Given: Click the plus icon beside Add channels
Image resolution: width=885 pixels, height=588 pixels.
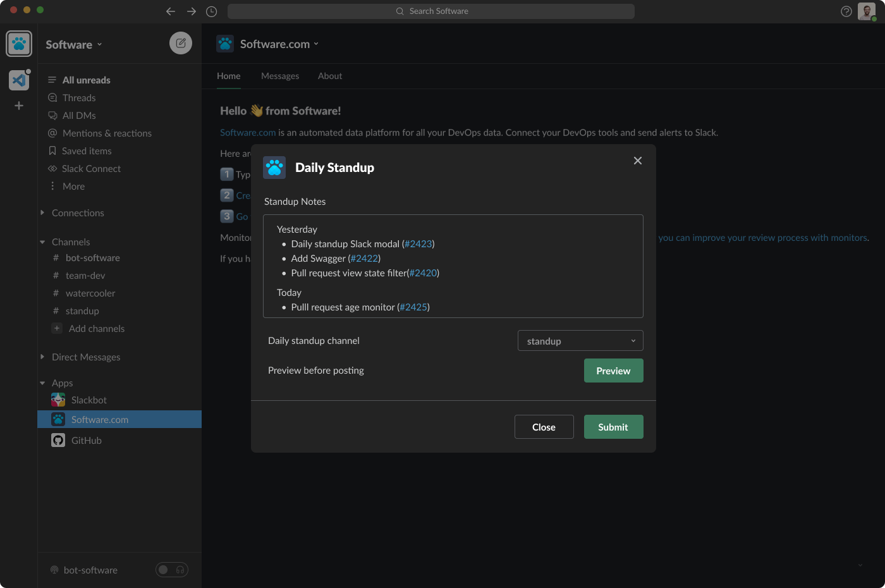Looking at the screenshot, I should 57,328.
